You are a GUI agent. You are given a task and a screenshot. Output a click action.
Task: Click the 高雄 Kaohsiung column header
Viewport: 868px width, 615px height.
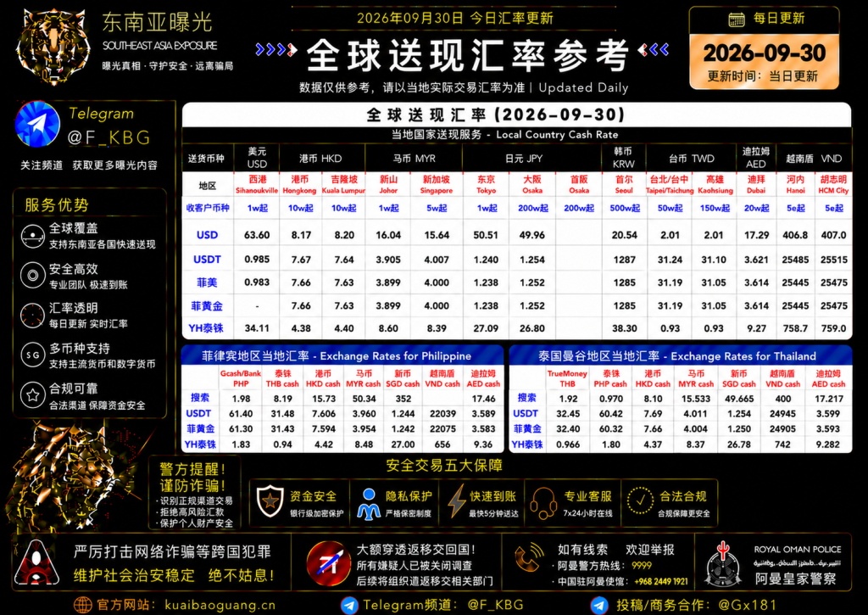(x=715, y=185)
